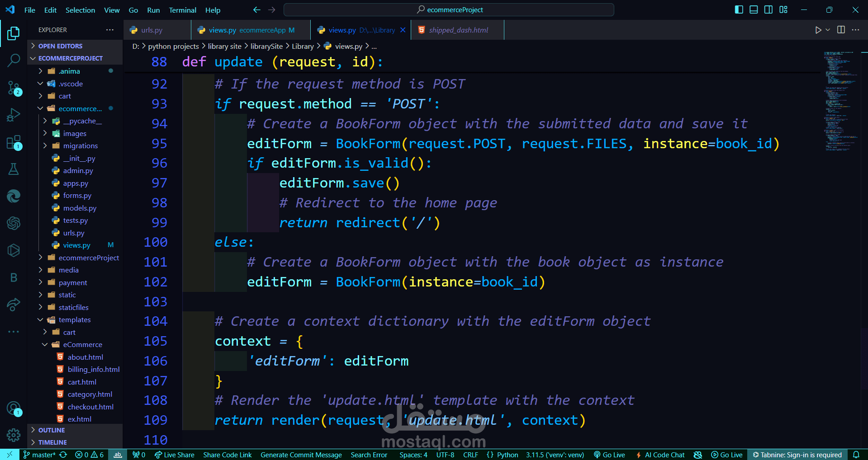Open the Extensions view
The image size is (868, 460).
(x=14, y=142)
